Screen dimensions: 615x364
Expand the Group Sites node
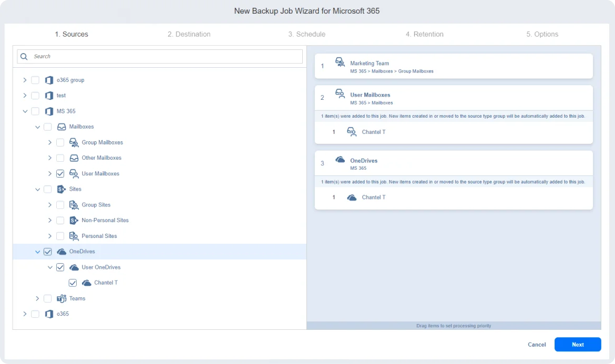50,205
